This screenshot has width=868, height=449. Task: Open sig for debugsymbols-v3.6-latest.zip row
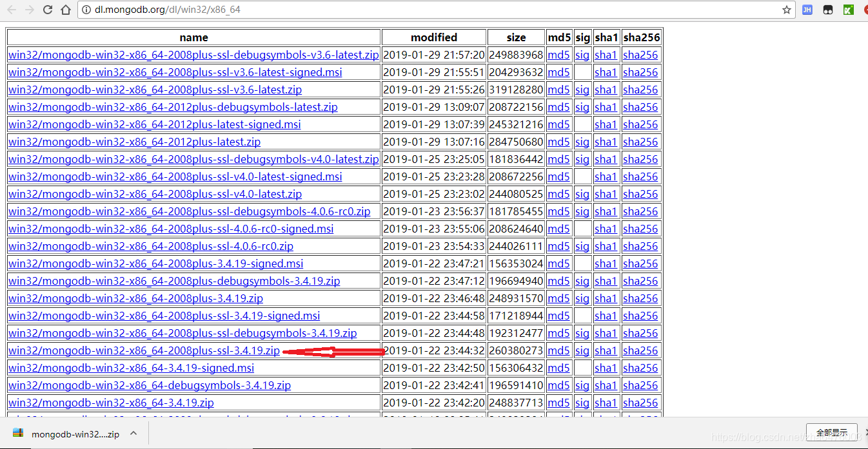click(x=582, y=55)
